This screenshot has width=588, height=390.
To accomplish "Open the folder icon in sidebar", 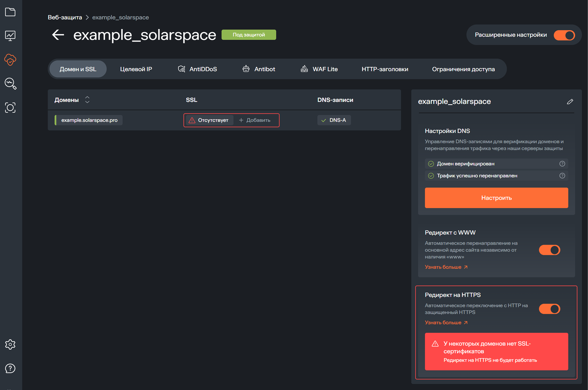I will [x=10, y=12].
